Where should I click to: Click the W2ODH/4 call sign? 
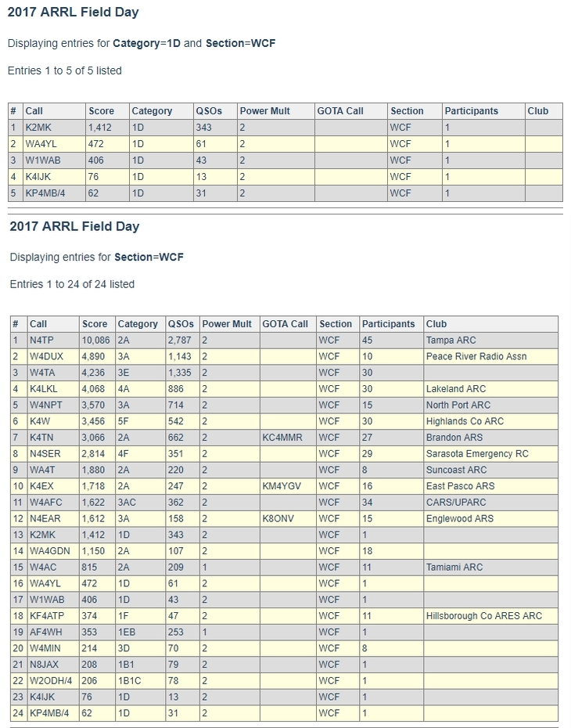click(51, 681)
